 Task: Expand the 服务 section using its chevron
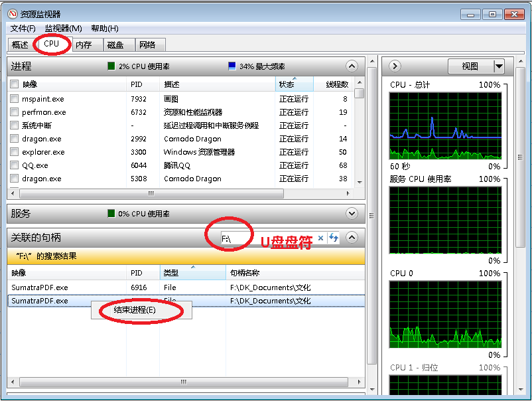pos(352,213)
